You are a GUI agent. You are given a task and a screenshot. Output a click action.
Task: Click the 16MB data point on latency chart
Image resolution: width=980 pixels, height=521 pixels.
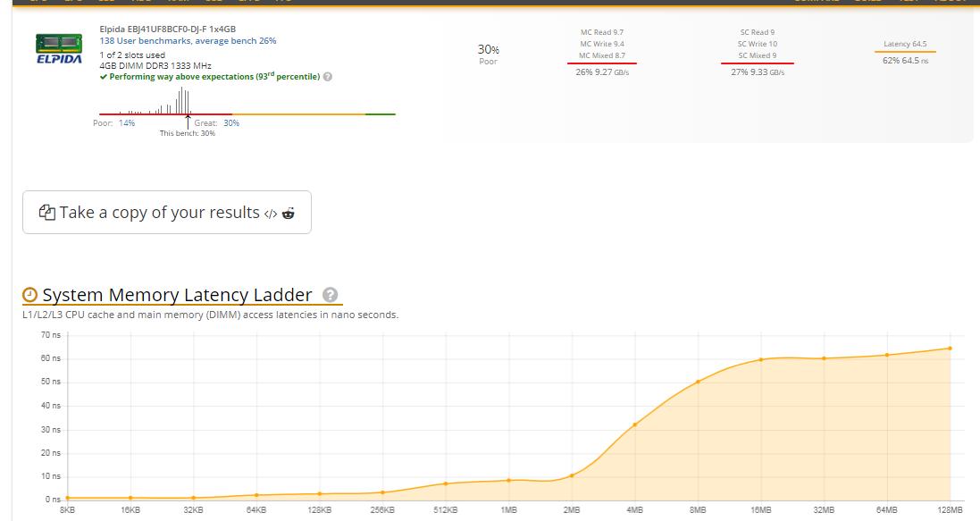(x=761, y=359)
